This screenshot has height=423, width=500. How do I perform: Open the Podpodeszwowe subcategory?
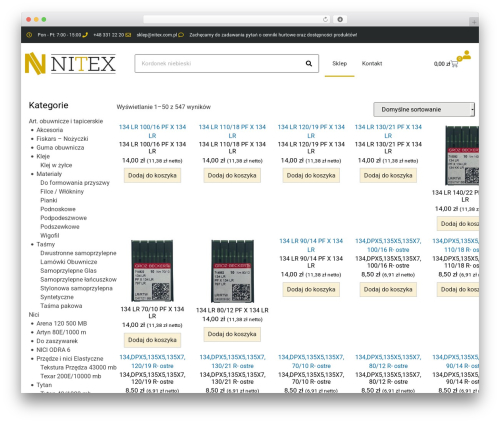point(63,218)
